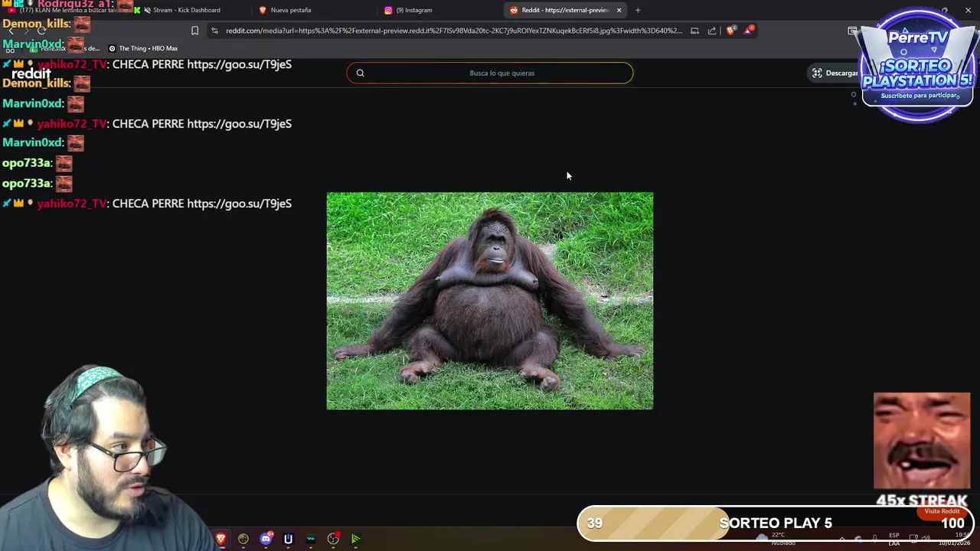Open the green play arrow taskbar app
The width and height of the screenshot is (980, 551).
[356, 539]
